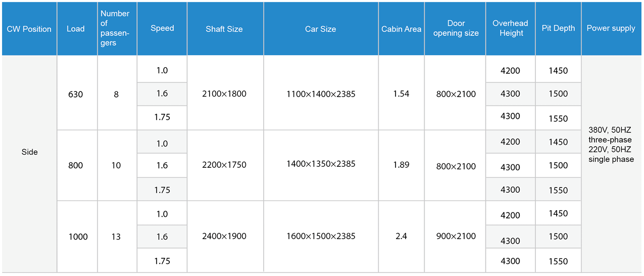Click the Overhead Height column header
The image size is (644, 276).
510,28
